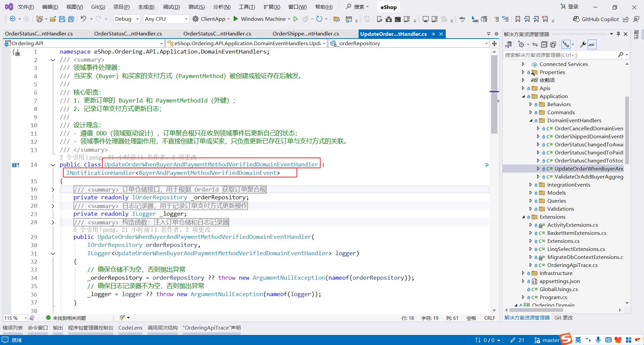Start debugging with the green play button

(236, 19)
